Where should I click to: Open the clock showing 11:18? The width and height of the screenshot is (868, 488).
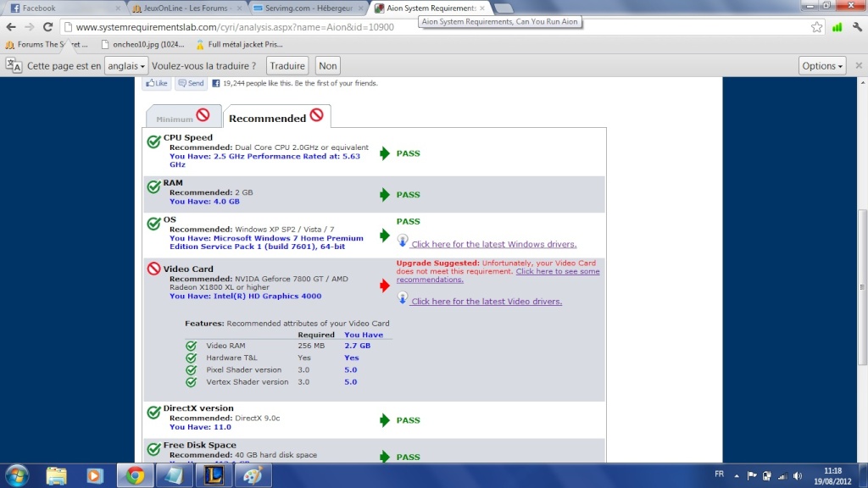(832, 476)
